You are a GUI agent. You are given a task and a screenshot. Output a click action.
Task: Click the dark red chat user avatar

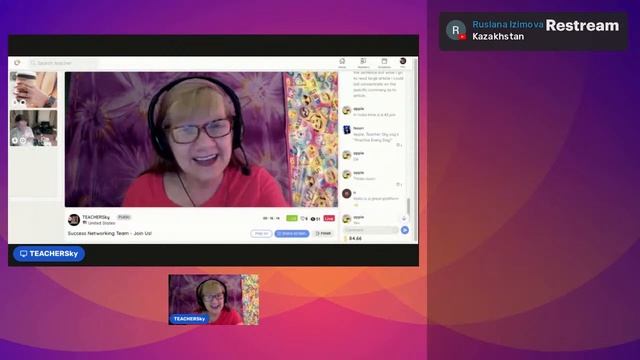click(x=347, y=193)
